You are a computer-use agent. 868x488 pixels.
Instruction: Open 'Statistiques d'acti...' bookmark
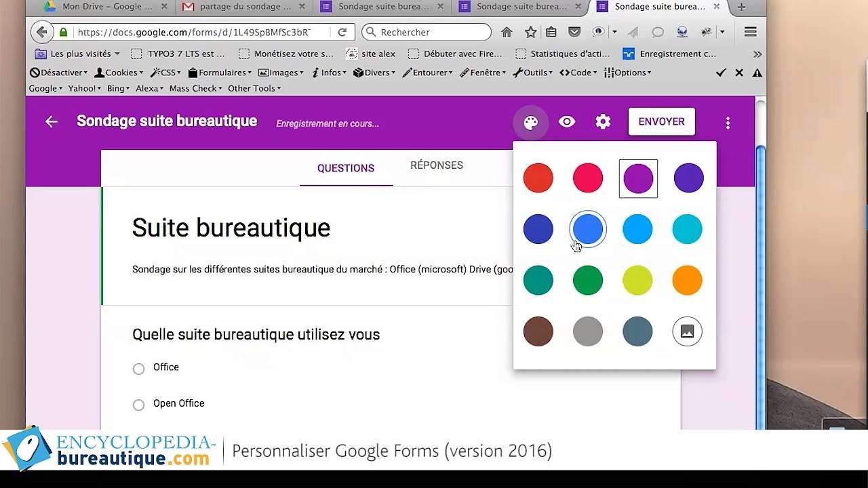pyautogui.click(x=562, y=54)
